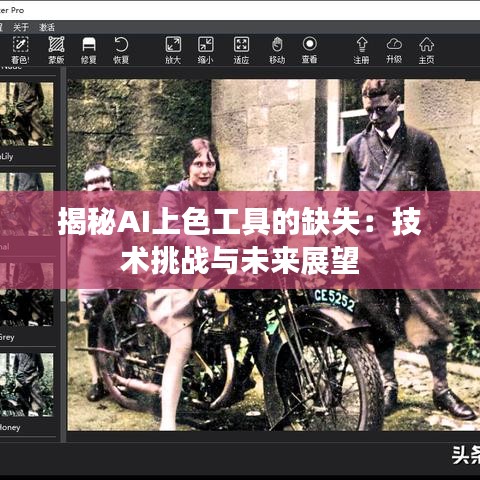Open the 关于 menu
Viewport: 480px width, 480px height.
21,27
